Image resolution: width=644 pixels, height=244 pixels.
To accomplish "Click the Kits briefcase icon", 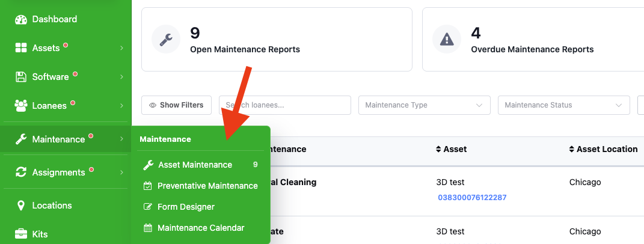I will 21,234.
